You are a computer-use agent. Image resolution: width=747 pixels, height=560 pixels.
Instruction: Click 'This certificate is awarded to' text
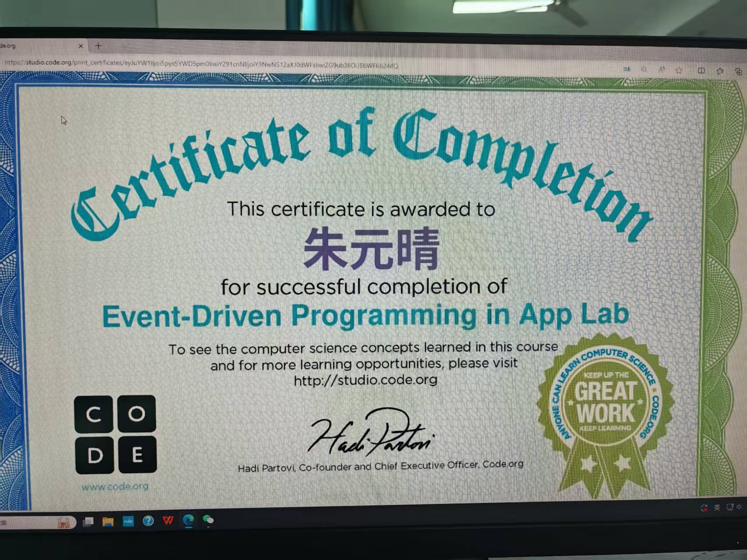pos(361,209)
